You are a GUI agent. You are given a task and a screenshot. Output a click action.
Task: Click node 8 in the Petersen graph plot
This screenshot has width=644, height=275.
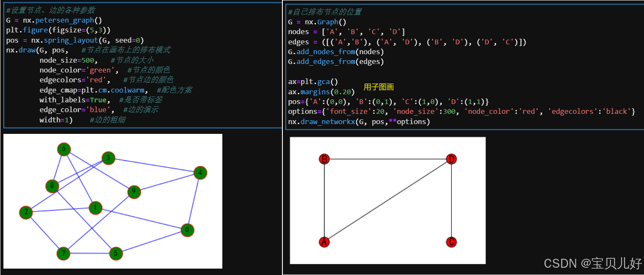coord(52,186)
